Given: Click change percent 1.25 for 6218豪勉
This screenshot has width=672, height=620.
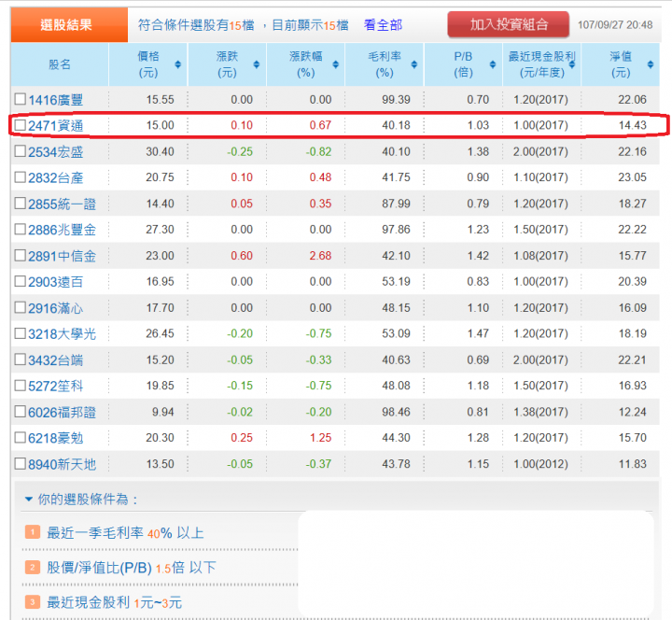Looking at the screenshot, I should tap(320, 438).
